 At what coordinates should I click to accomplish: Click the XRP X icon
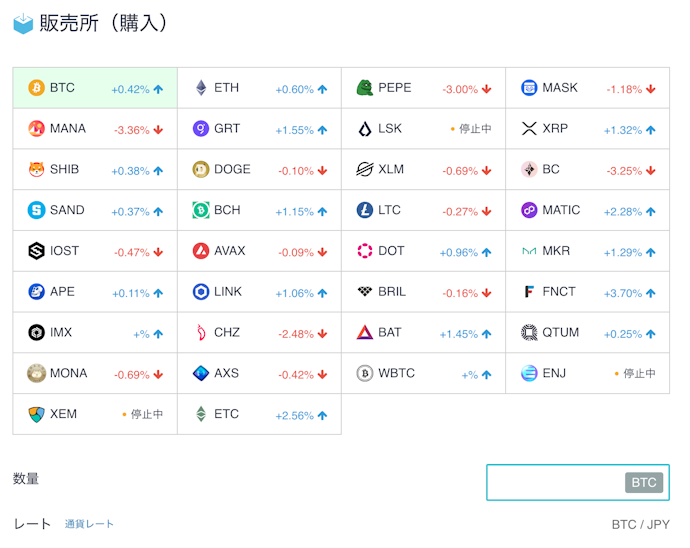point(529,129)
